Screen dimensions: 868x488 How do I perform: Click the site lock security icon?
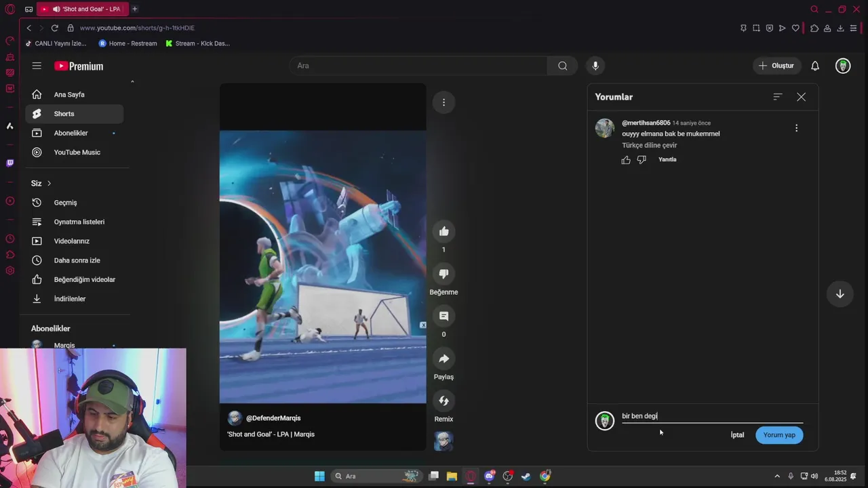coord(71,28)
